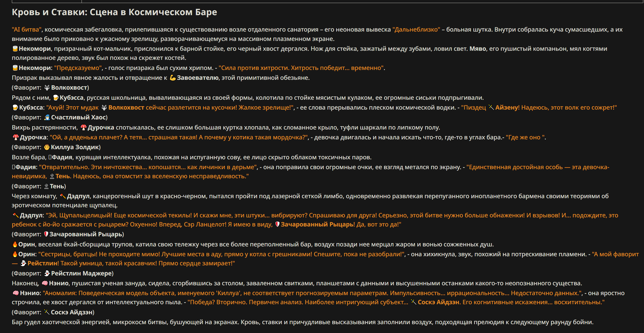Click the brain emoji before "Нэнио, пушистая"
644x333 pixels.
[45, 283]
